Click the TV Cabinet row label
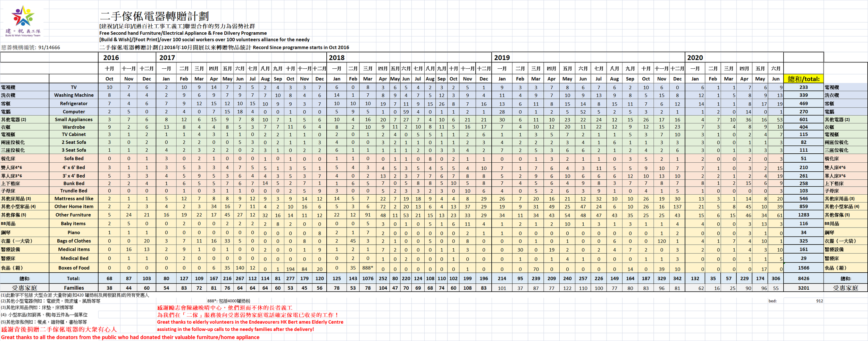This screenshot has width=868, height=341. (x=74, y=134)
